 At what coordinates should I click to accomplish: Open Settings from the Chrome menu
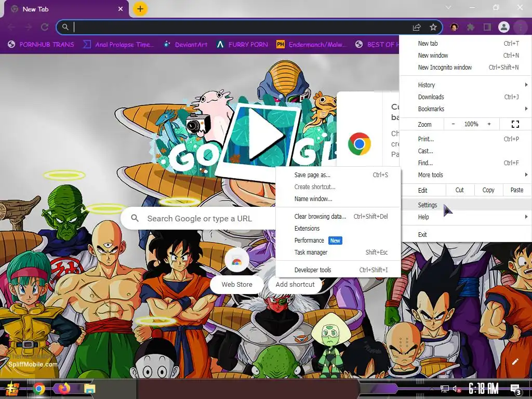[x=465, y=205]
